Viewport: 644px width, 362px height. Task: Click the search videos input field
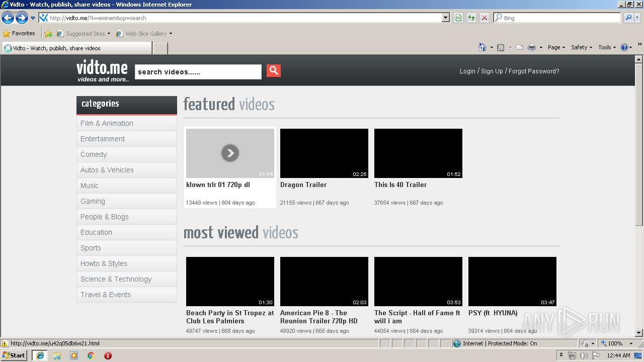pos(198,72)
